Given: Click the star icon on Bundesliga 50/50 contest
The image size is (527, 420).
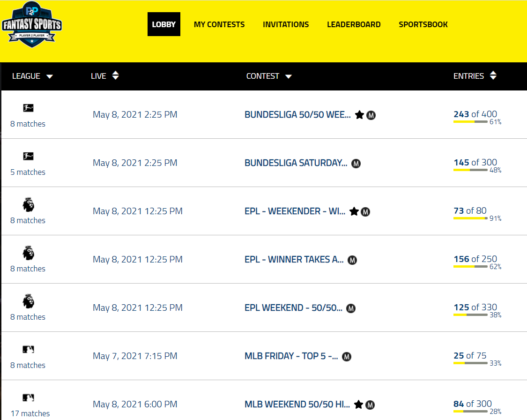Looking at the screenshot, I should coord(359,115).
